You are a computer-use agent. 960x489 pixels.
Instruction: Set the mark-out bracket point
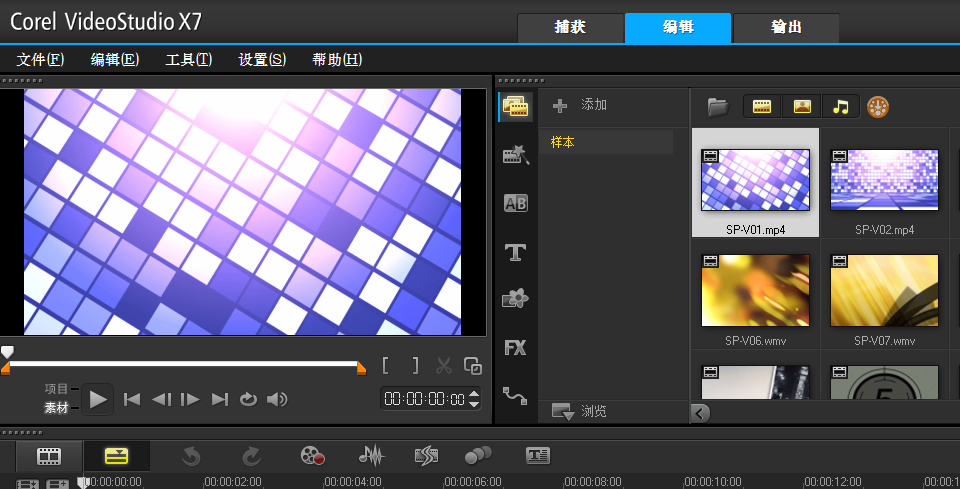coord(415,366)
